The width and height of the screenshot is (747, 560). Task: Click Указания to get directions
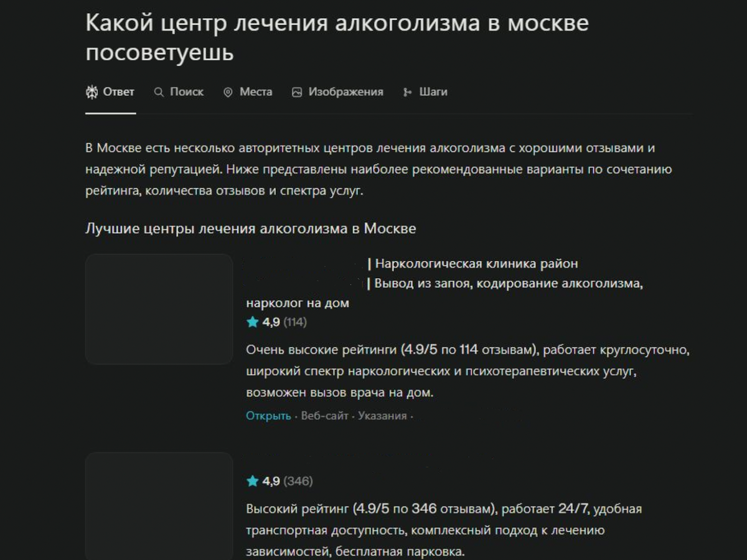(x=383, y=415)
